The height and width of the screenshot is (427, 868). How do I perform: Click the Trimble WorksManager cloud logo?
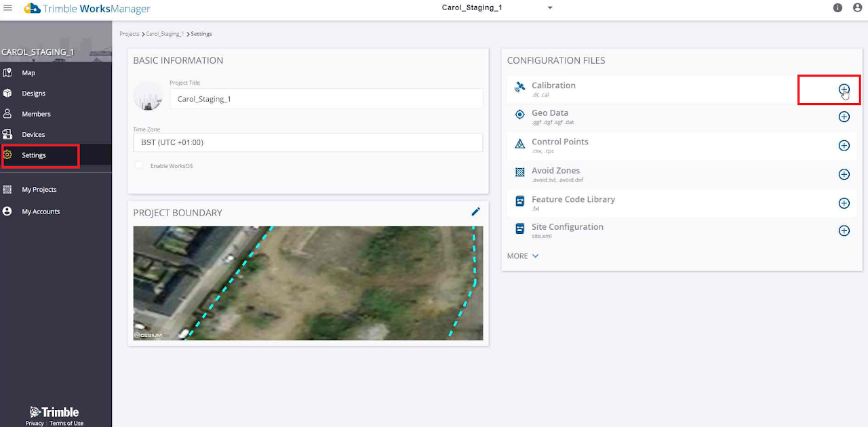click(32, 8)
